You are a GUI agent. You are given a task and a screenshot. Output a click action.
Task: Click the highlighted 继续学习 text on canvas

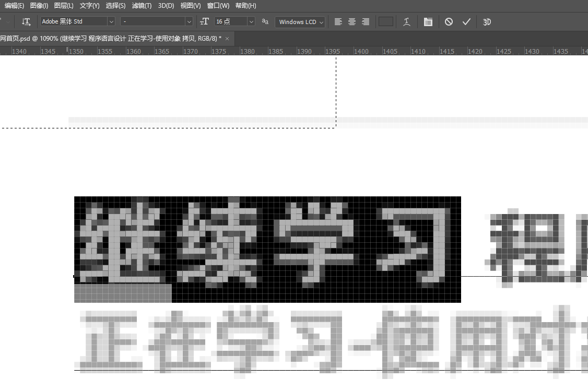pyautogui.click(x=267, y=249)
